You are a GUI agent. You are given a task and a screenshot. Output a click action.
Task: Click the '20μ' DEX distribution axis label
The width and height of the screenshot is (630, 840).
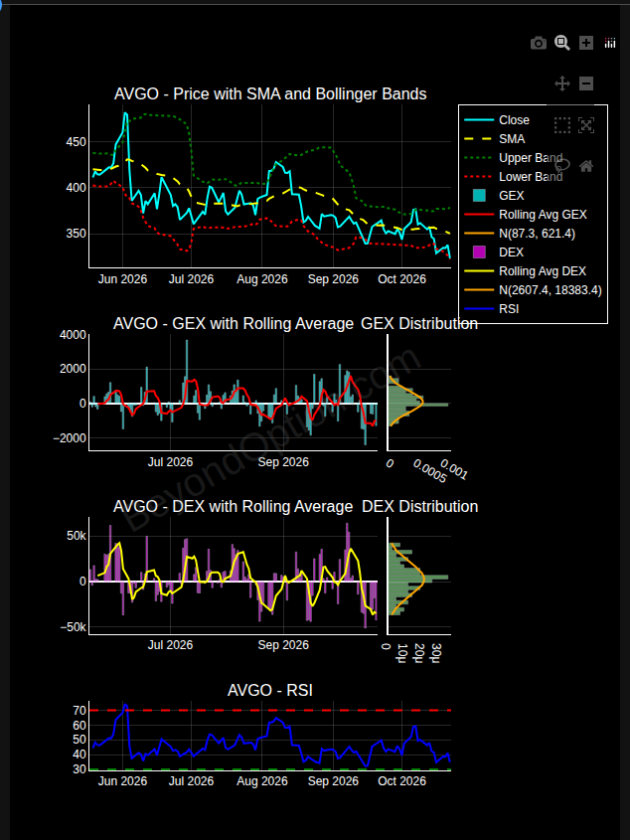point(419,653)
